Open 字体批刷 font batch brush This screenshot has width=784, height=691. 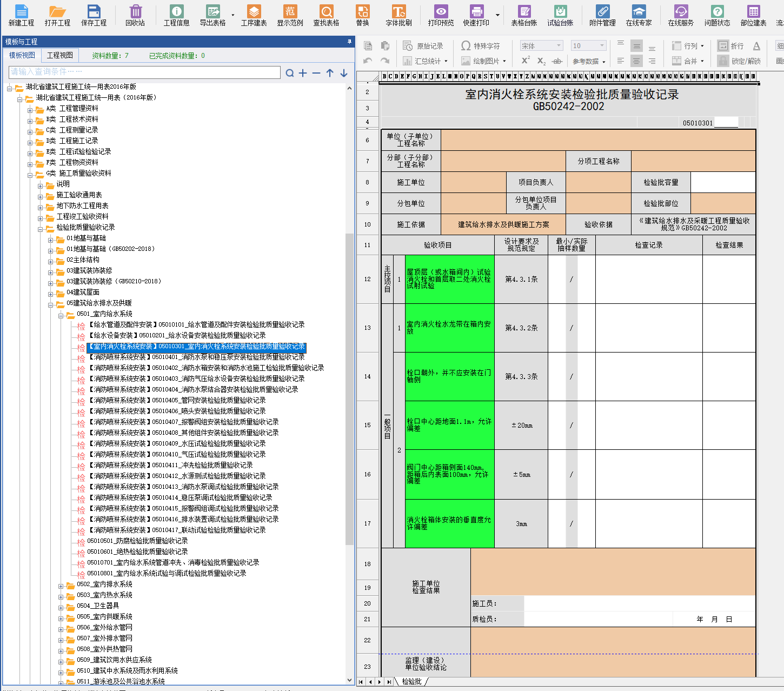click(398, 15)
